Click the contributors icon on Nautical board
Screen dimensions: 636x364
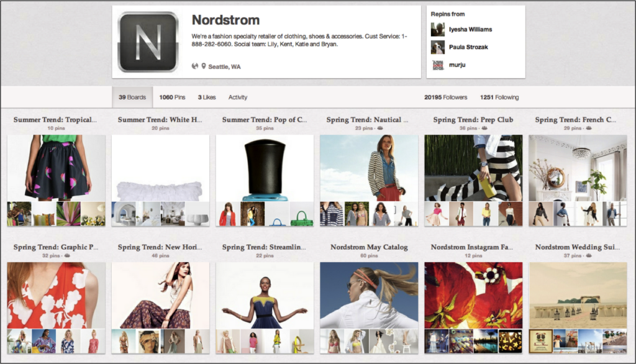[x=379, y=129]
